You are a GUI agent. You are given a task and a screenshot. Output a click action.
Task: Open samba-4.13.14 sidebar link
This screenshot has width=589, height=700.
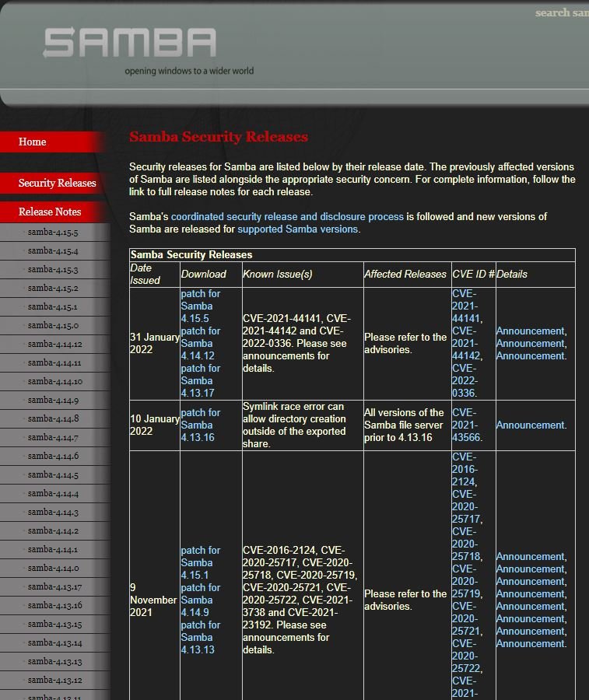[x=54, y=643]
